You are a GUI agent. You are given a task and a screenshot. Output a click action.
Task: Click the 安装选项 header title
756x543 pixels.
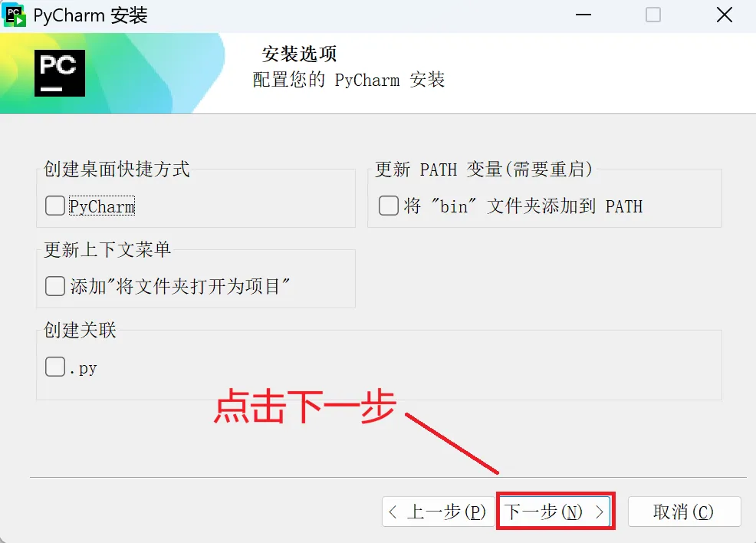(x=300, y=54)
